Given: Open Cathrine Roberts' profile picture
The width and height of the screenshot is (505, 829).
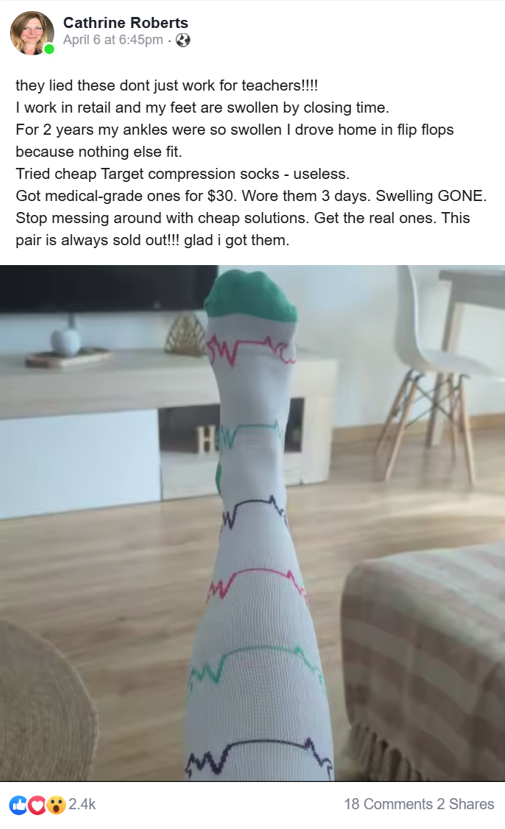Looking at the screenshot, I should point(31,33).
